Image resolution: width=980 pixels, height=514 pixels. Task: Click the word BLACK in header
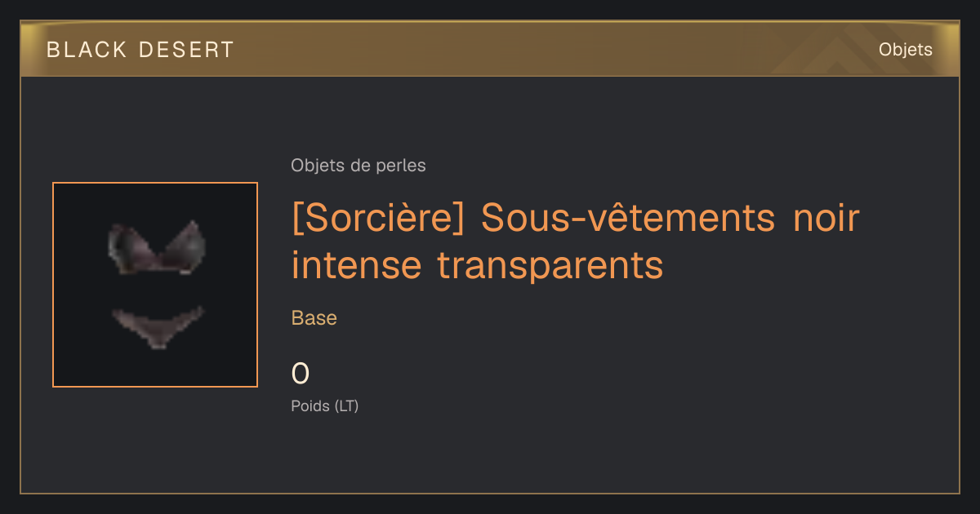[x=87, y=50]
